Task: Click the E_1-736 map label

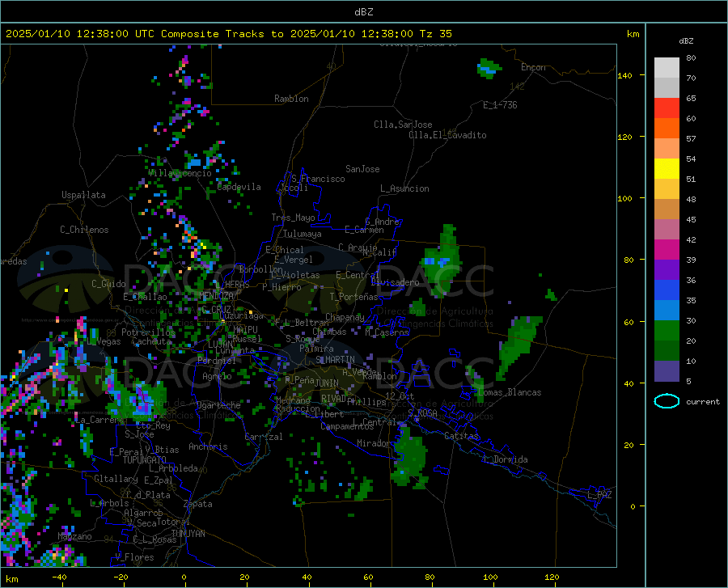Action: 500,105
